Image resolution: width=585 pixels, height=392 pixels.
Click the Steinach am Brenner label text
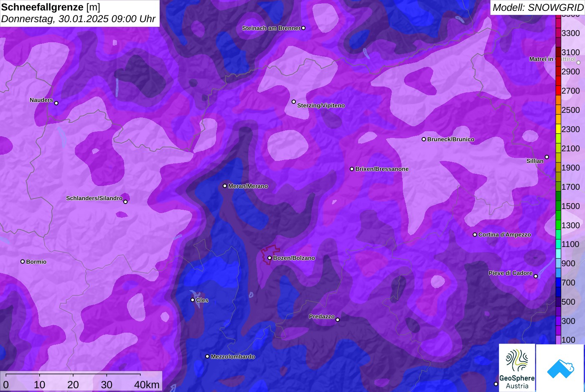click(271, 28)
